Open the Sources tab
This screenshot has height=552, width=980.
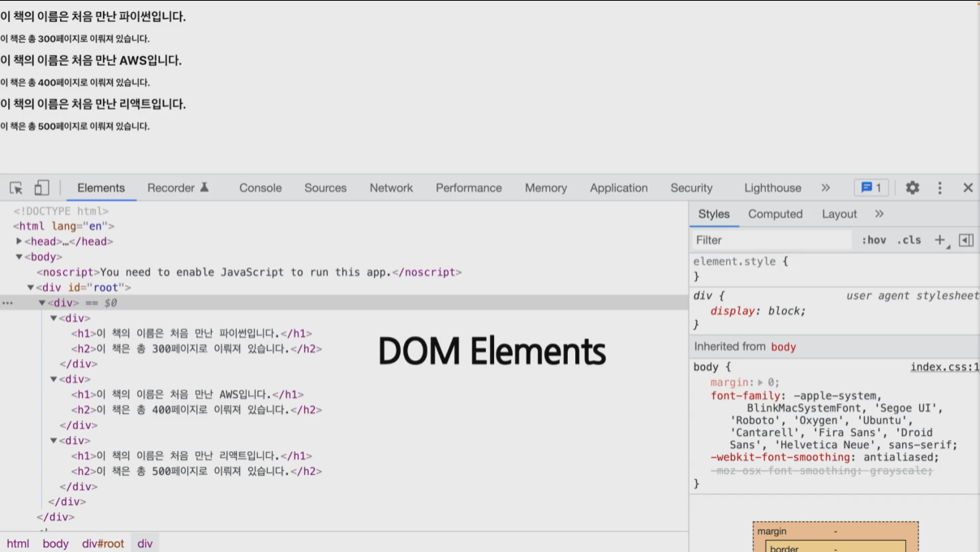(x=325, y=188)
